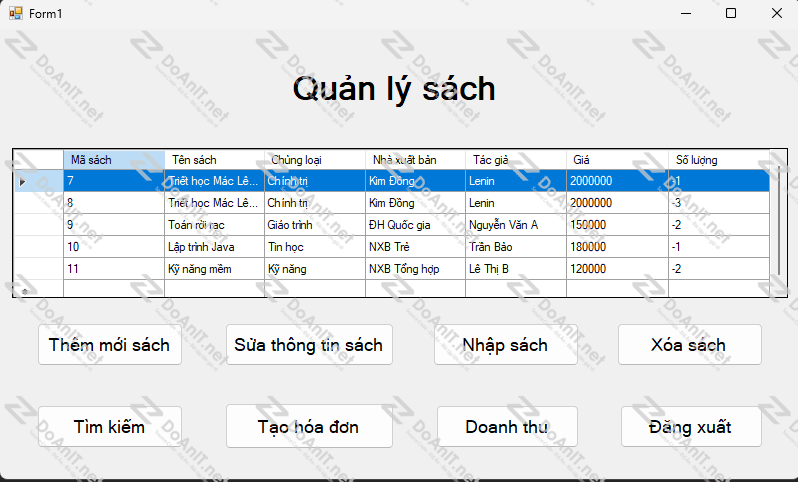Click the Tên sách column header
Image resolution: width=798 pixels, height=482 pixels.
[214, 160]
